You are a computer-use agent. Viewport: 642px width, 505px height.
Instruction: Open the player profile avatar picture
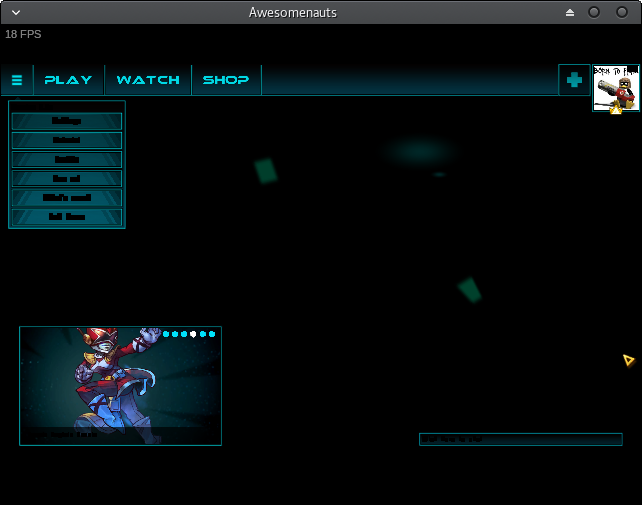pos(615,86)
